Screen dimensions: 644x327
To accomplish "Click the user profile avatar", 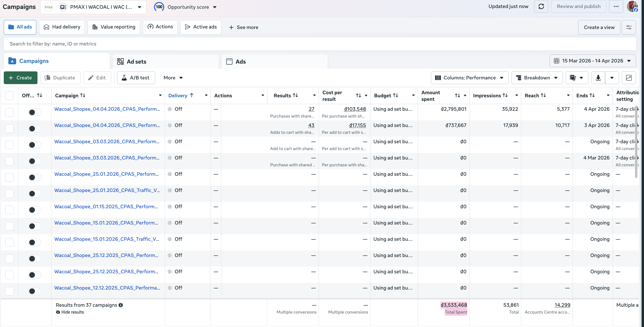I will click(x=632, y=7).
